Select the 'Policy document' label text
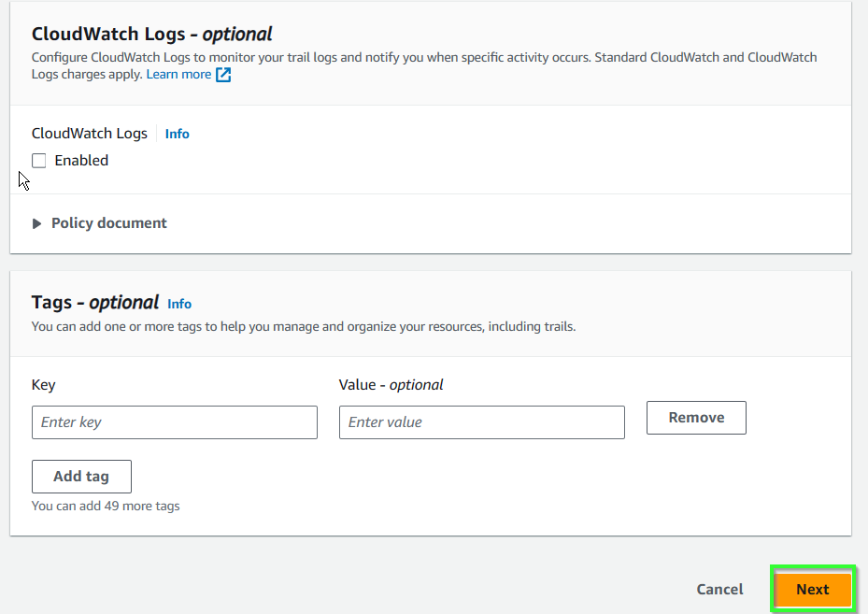This screenshot has height=614, width=868. click(109, 223)
